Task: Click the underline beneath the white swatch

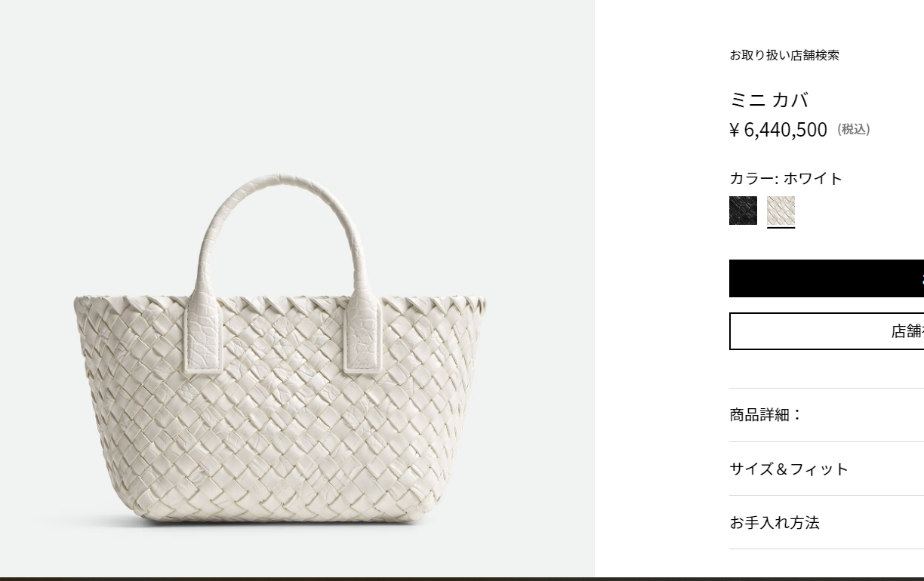Action: (781, 226)
